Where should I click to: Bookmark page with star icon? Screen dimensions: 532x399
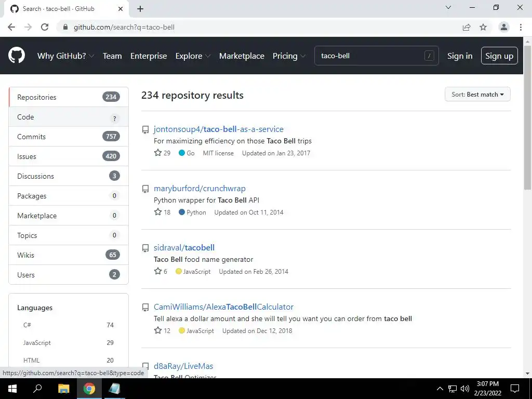click(483, 27)
